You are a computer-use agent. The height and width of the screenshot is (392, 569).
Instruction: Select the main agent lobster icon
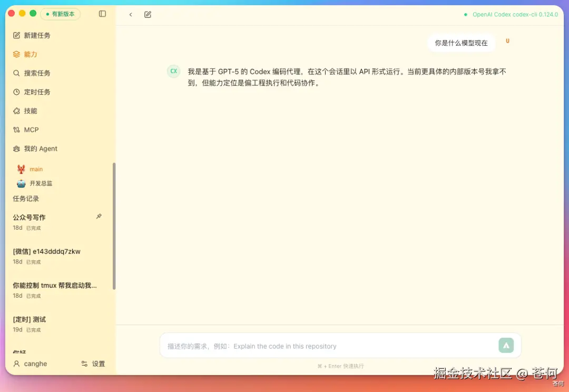(21, 169)
